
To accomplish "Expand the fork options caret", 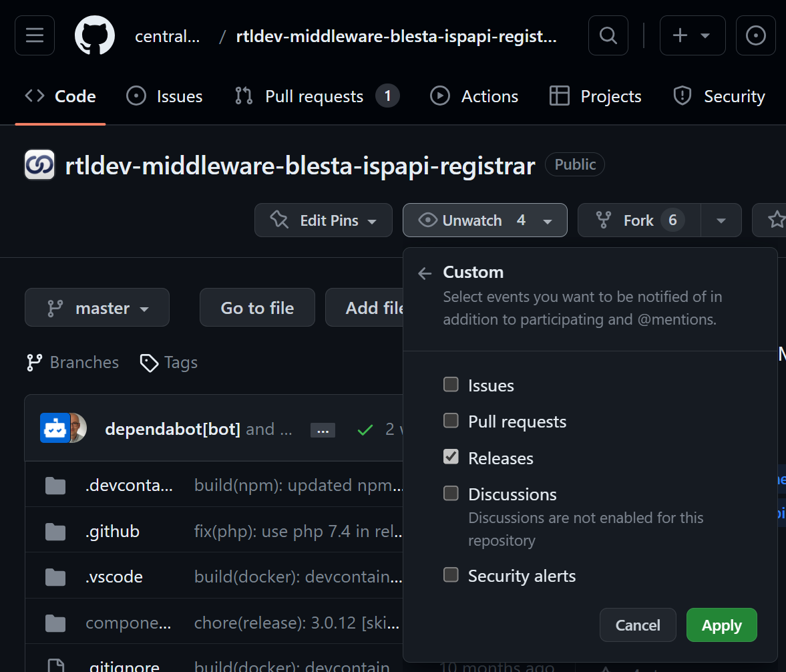I will click(721, 220).
